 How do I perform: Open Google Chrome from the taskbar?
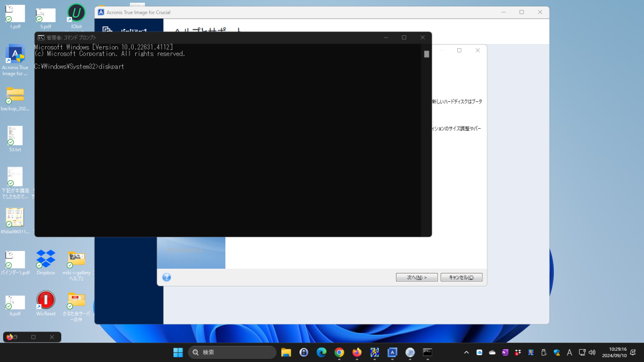339,352
